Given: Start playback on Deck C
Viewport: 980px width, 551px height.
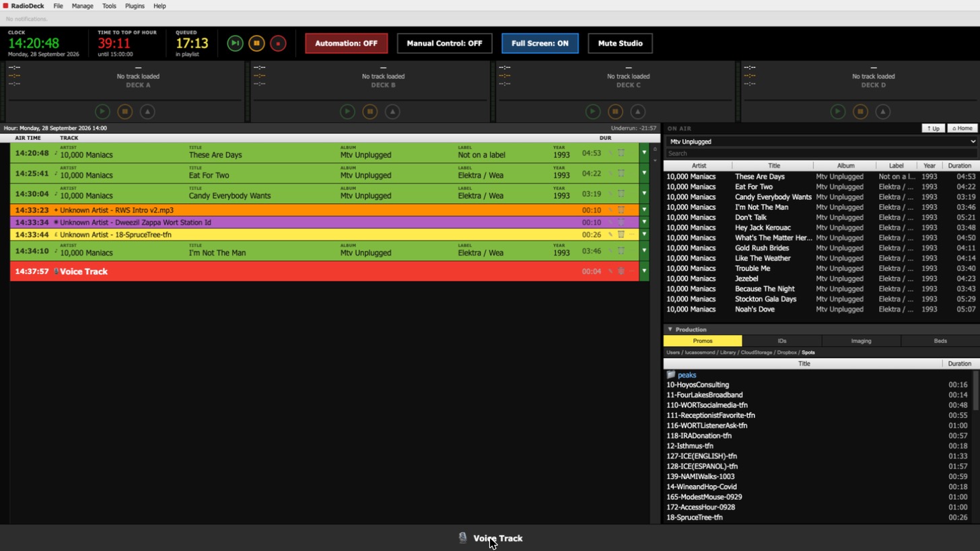Looking at the screenshot, I should point(592,112).
